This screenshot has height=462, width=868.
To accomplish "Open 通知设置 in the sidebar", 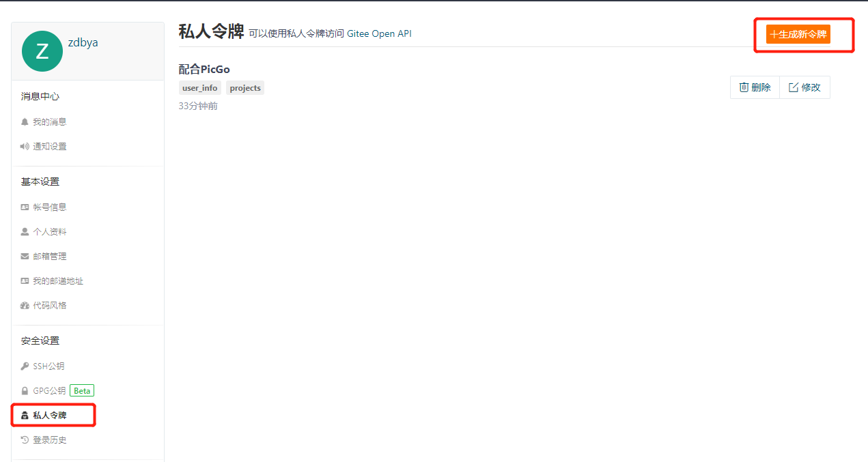I will tap(50, 146).
